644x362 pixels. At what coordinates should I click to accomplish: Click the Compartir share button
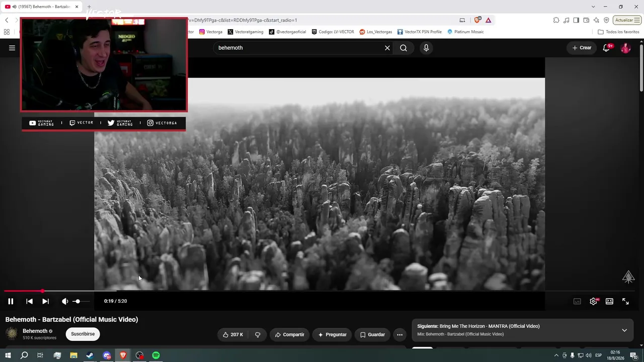tap(289, 334)
